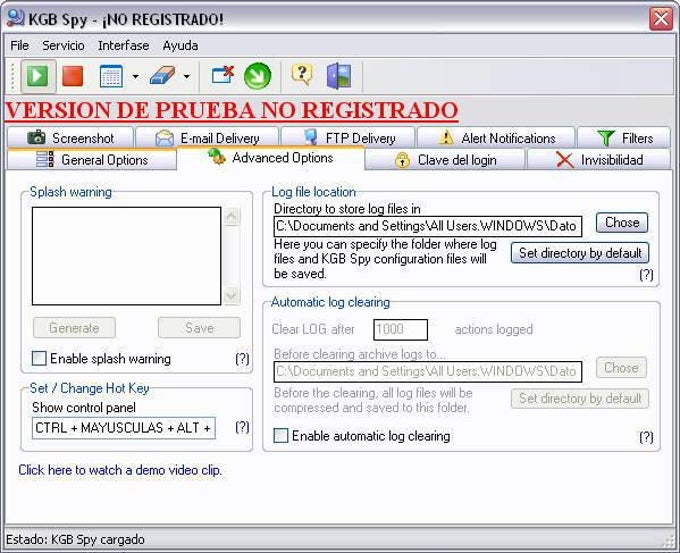
Task: Click the archive logs directory path field
Action: tap(428, 372)
